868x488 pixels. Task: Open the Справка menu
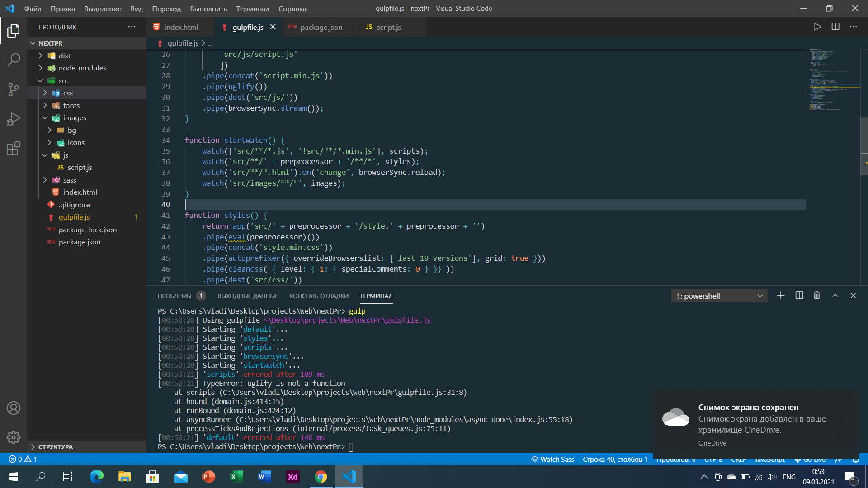[x=292, y=9]
